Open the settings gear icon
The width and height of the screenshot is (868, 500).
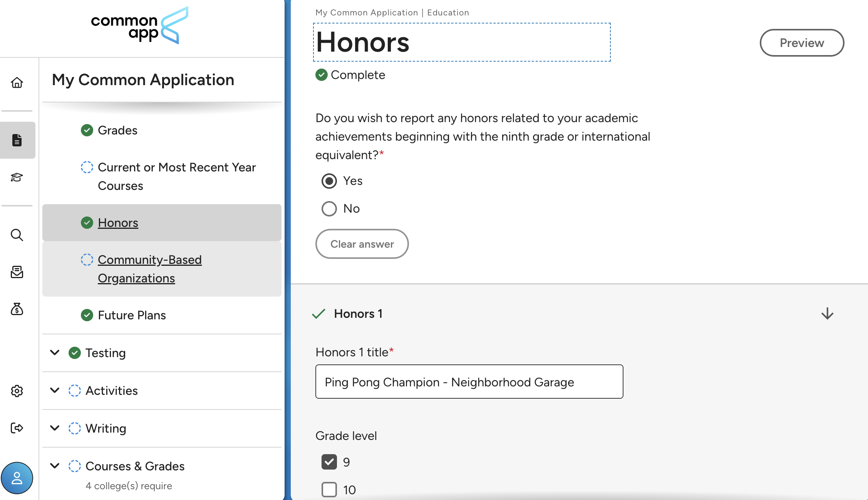17,391
